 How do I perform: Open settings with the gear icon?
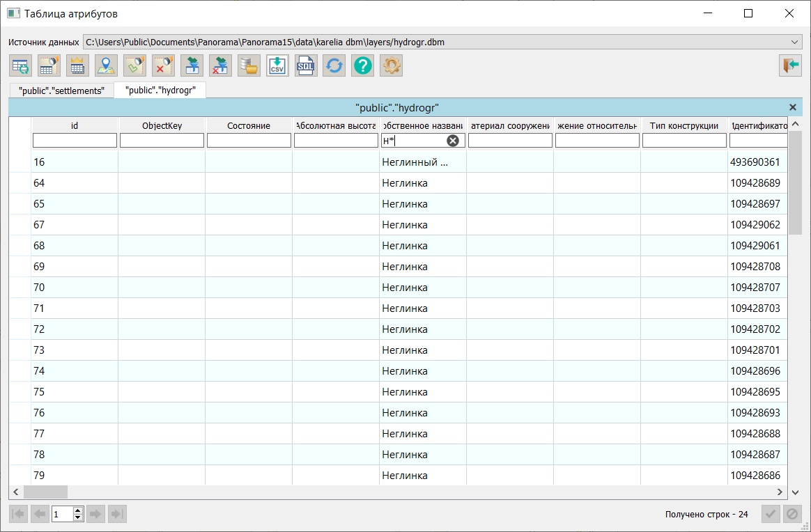[391, 66]
